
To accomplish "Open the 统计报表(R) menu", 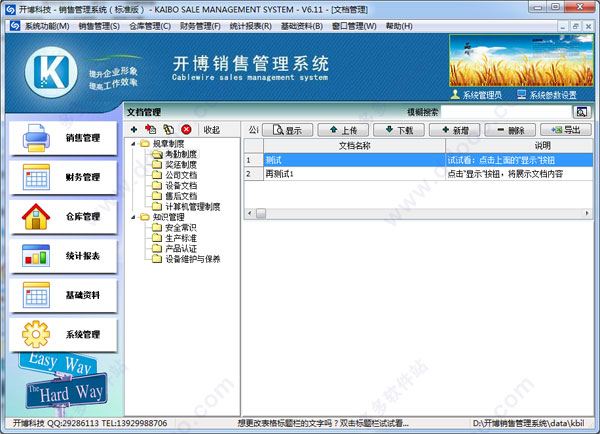I will coord(251,26).
